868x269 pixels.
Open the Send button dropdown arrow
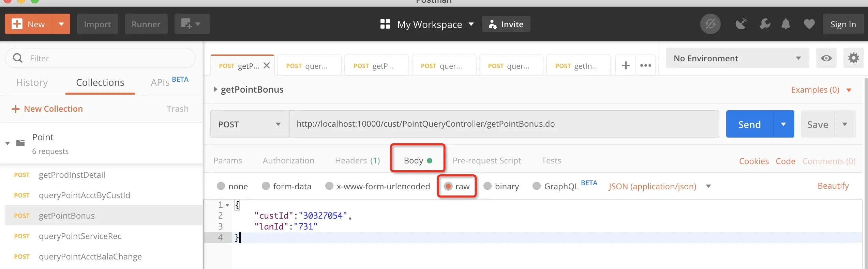coord(783,124)
